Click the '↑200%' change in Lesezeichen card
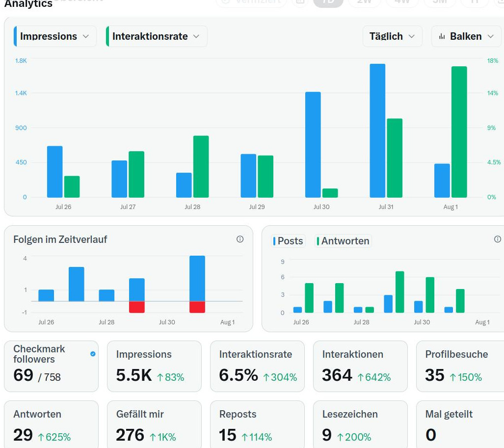Screen dimensions: 504x448 354,437
